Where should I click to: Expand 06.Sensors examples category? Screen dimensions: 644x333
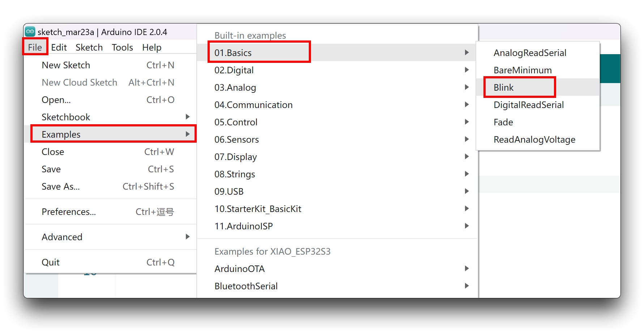(x=338, y=139)
